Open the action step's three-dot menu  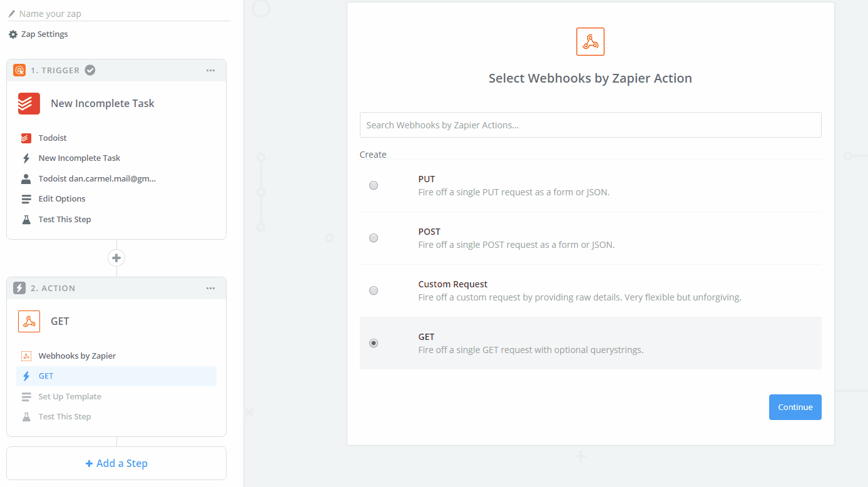coord(211,288)
